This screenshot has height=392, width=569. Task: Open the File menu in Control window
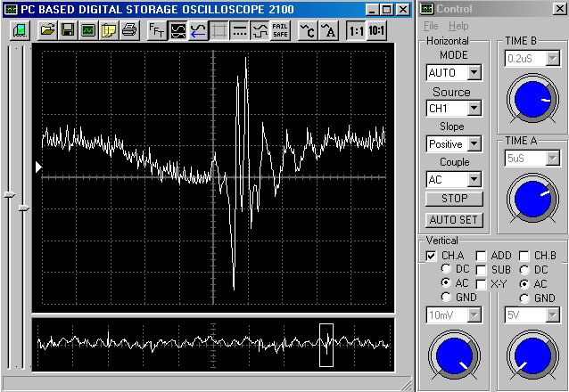pyautogui.click(x=431, y=26)
